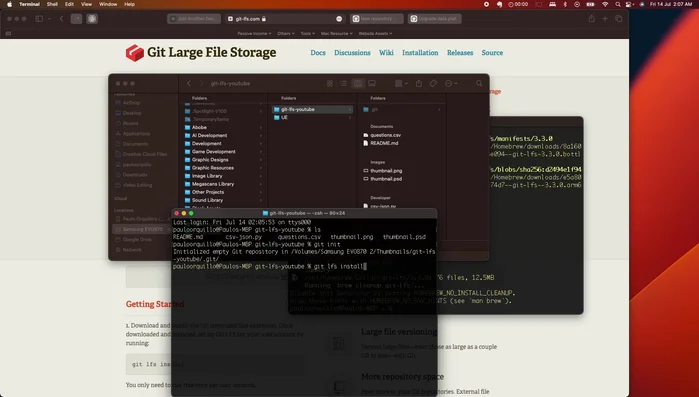Open page menu in address bar

(x=339, y=19)
